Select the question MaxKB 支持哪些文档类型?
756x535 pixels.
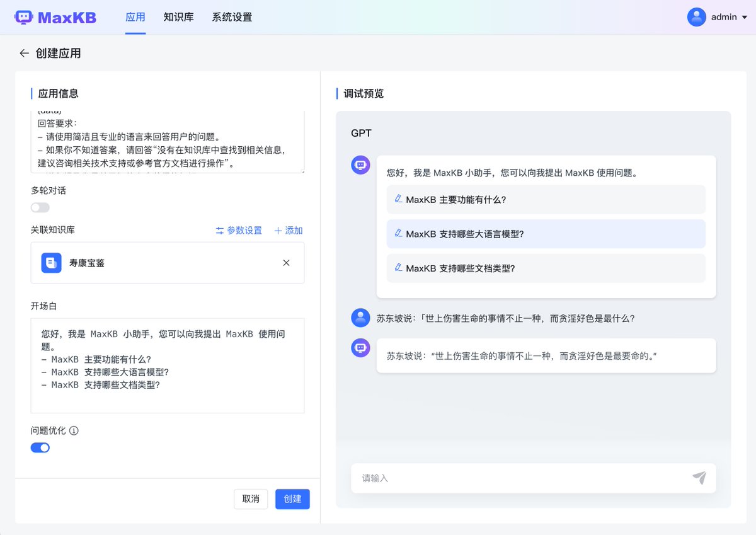(x=546, y=268)
